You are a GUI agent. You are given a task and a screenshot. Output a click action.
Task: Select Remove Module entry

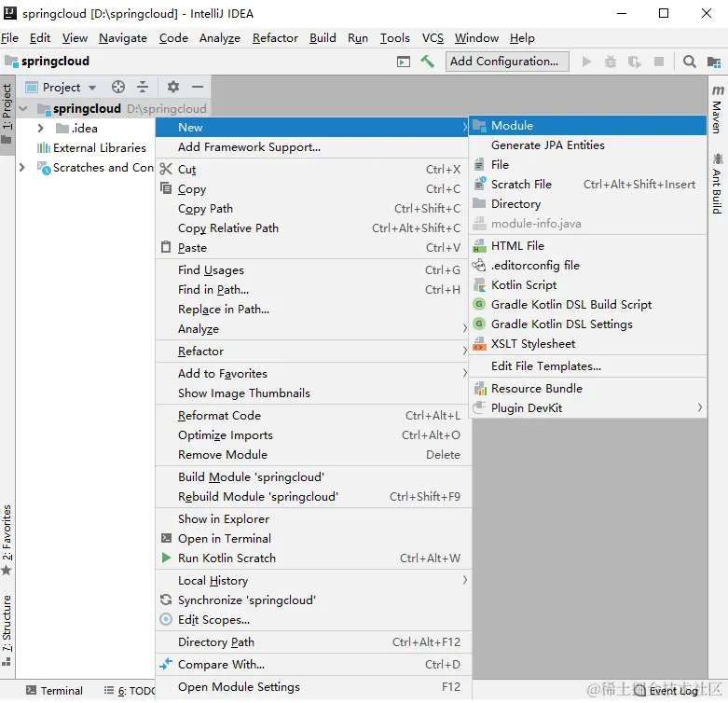312,454
